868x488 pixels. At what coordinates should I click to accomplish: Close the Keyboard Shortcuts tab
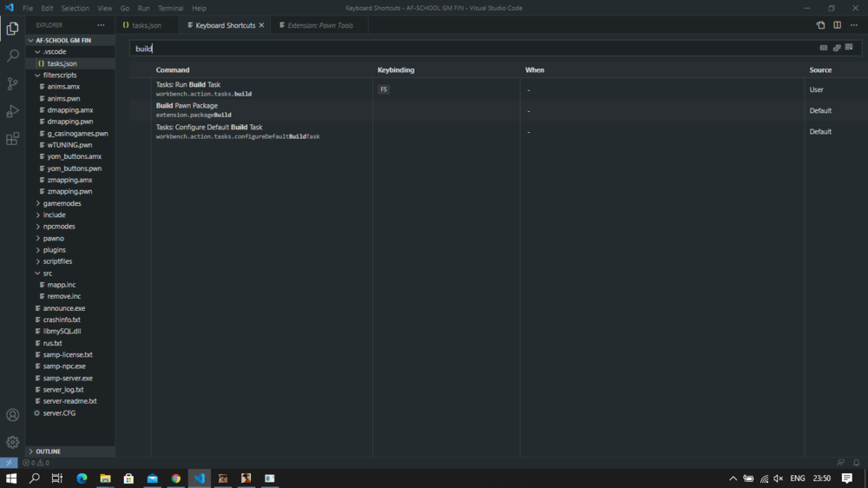click(x=261, y=25)
